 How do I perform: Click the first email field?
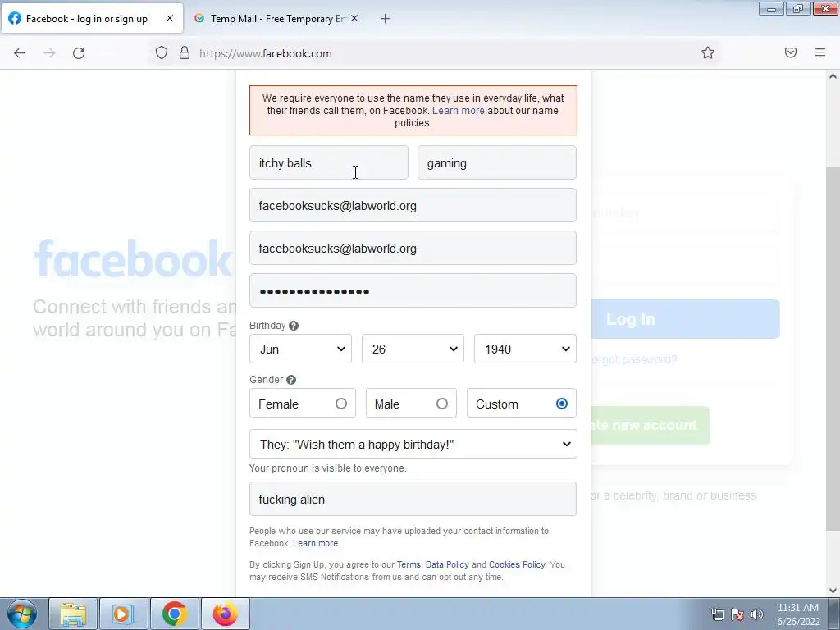(x=413, y=205)
